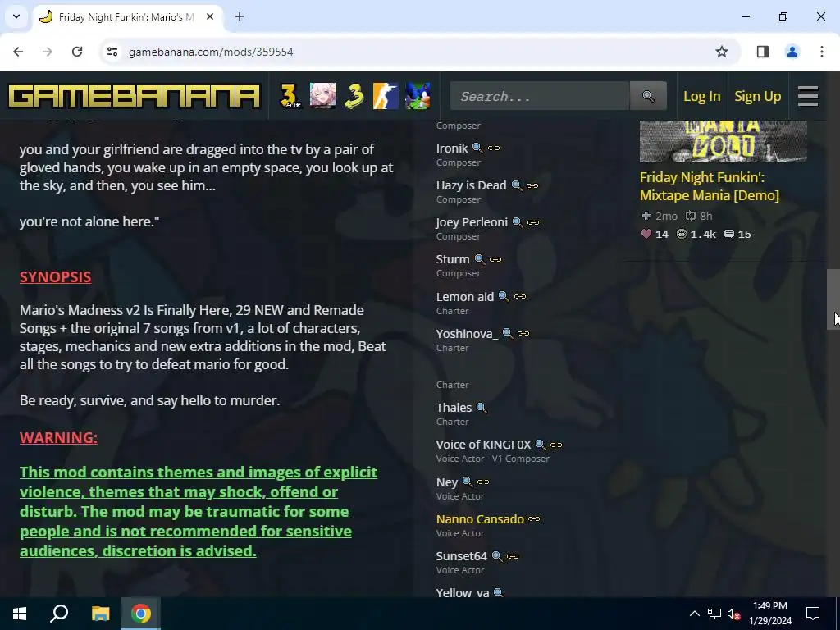Open Windows Start menu

point(20,614)
